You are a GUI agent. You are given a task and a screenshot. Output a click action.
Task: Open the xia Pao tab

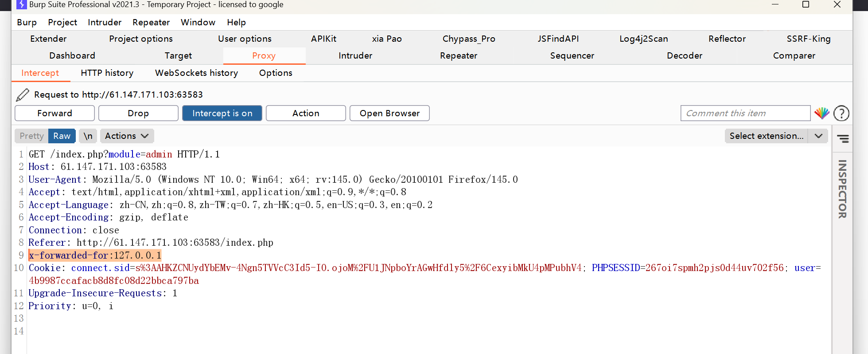387,39
